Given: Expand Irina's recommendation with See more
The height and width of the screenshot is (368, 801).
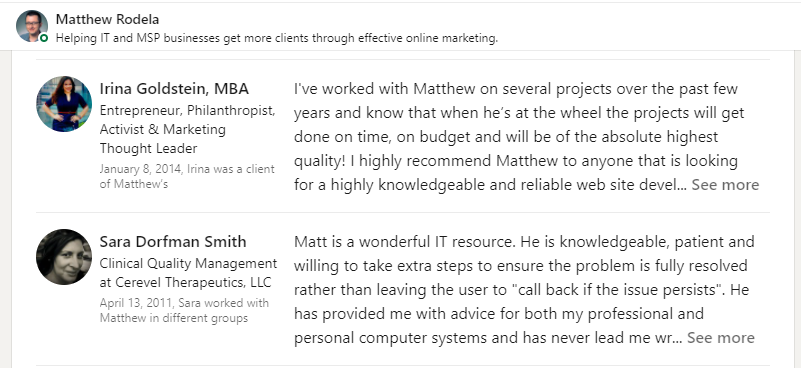Looking at the screenshot, I should (725, 185).
